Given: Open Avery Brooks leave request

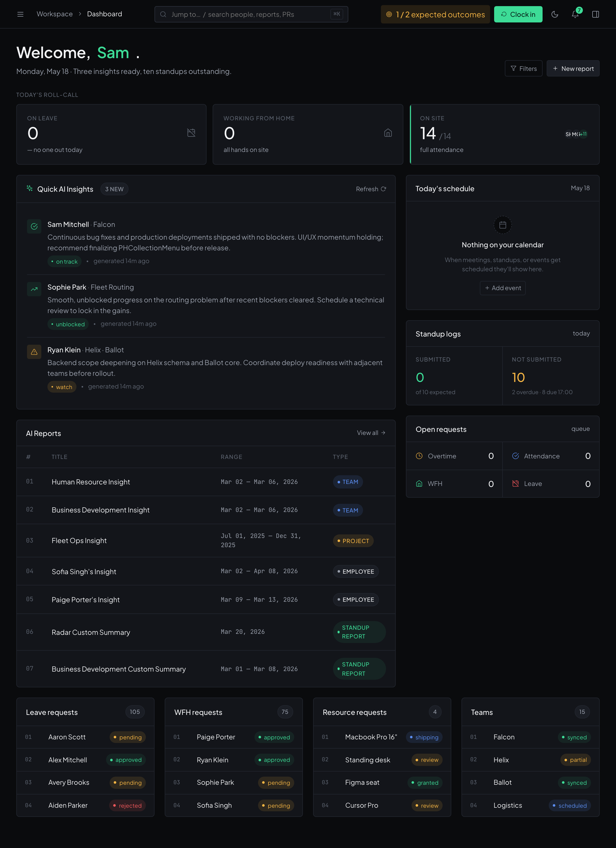Looking at the screenshot, I should 85,782.
